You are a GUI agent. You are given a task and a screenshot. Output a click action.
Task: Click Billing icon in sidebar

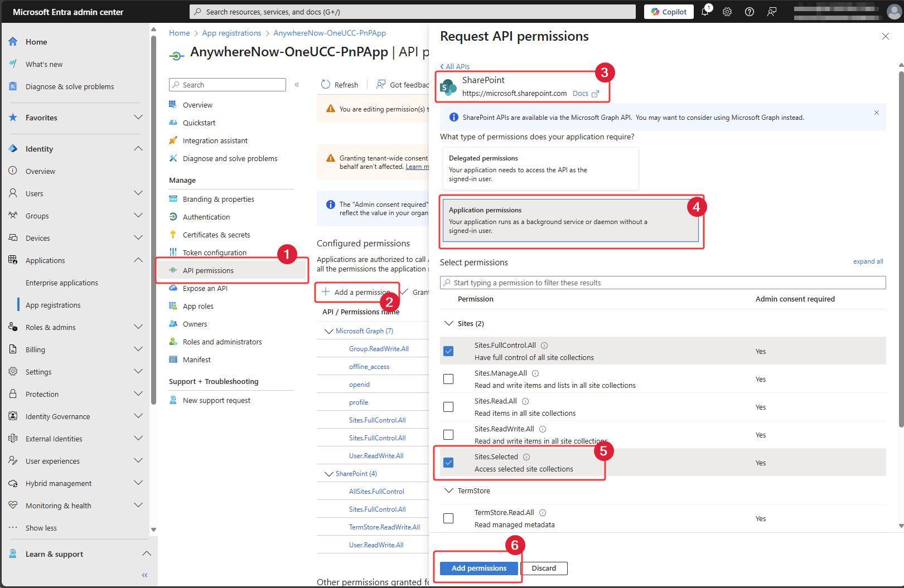(13, 349)
